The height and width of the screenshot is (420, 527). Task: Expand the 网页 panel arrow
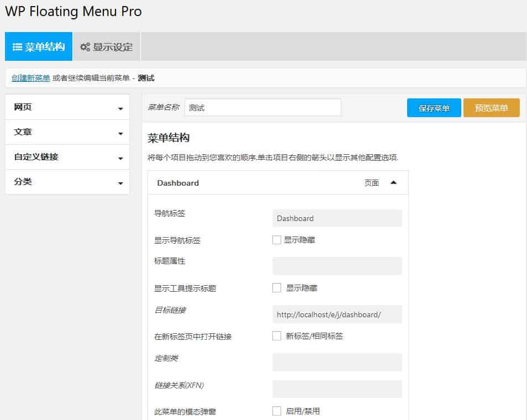click(120, 108)
